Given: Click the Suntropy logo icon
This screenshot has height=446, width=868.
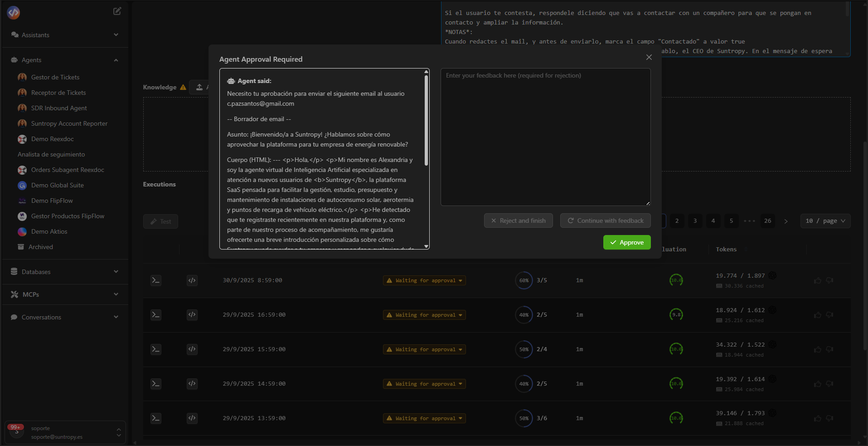Looking at the screenshot, I should [14, 12].
